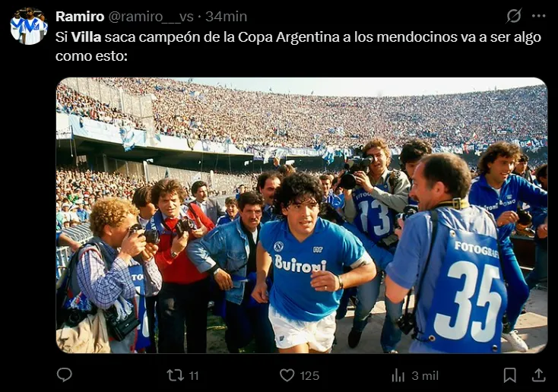Click the like count 125

tap(309, 375)
